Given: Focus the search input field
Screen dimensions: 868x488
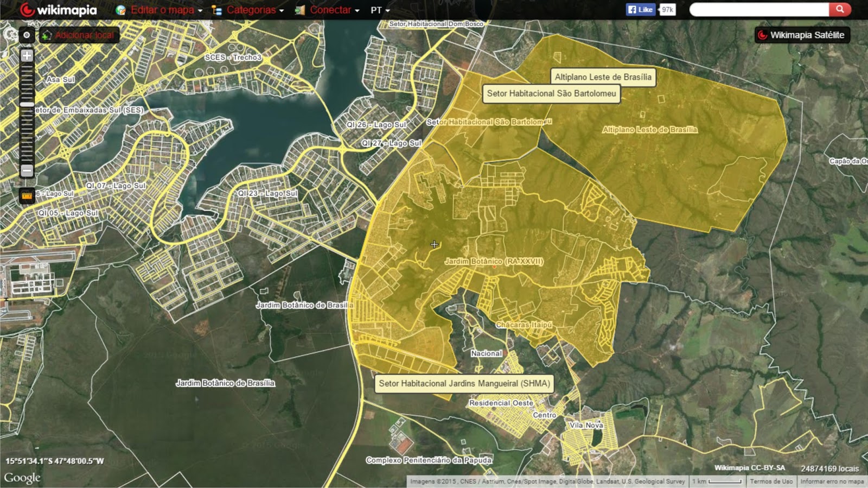Looking at the screenshot, I should [759, 9].
